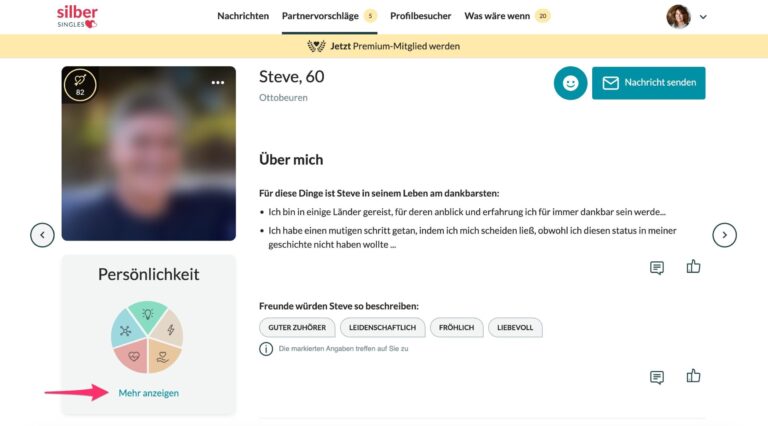Send a smile with the smiley icon

tap(570, 83)
